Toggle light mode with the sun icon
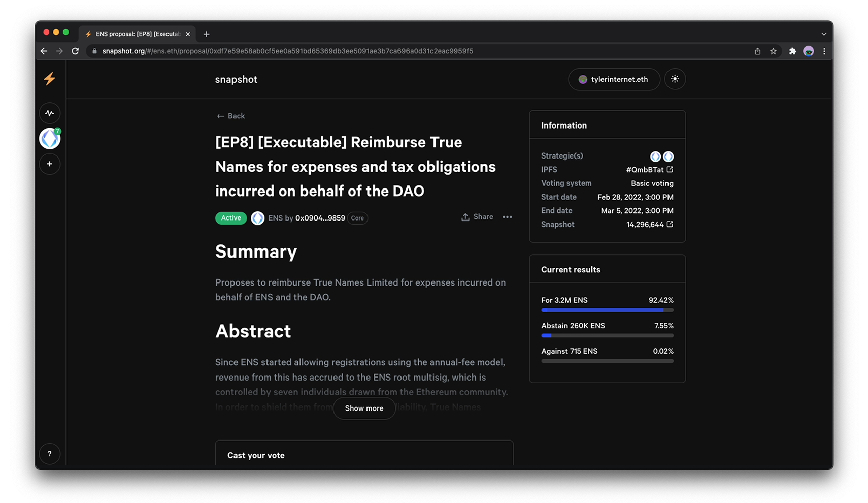 675,79
